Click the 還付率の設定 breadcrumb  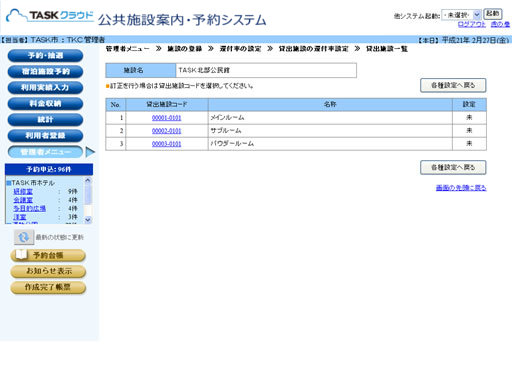point(240,49)
